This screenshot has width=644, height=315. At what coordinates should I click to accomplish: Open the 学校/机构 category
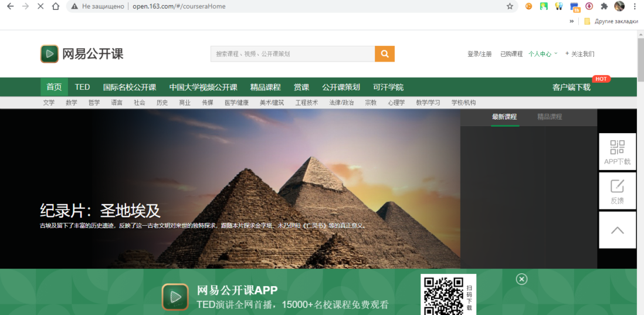pos(464,103)
